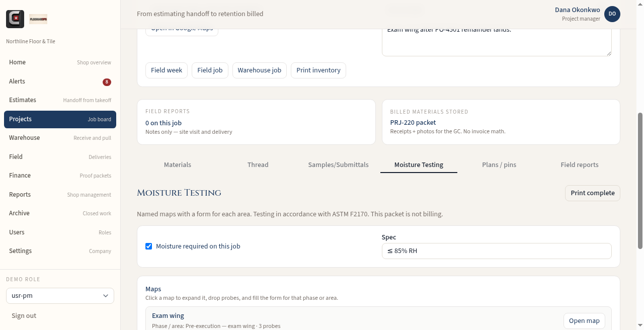Switch to the Field reports tab
Viewport: 644px width, 330px height.
[580, 165]
